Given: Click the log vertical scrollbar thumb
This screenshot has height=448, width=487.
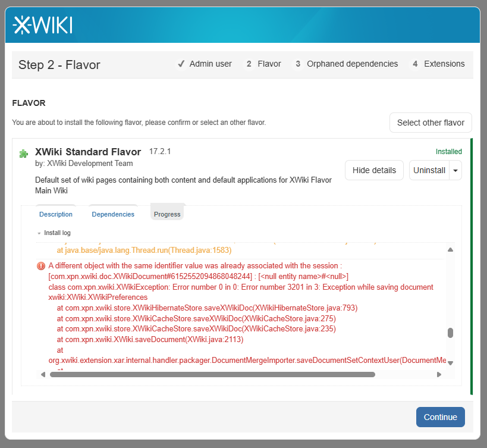Looking at the screenshot, I should [x=450, y=333].
